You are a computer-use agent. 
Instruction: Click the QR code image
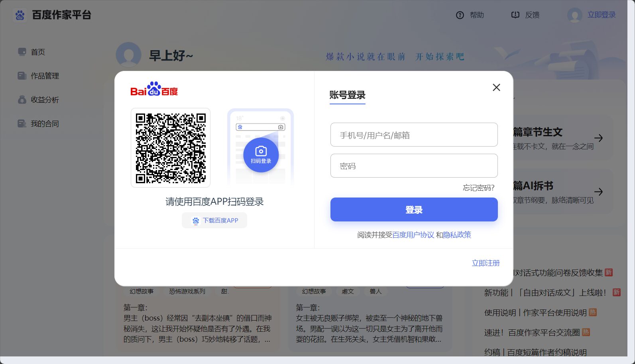point(171,148)
